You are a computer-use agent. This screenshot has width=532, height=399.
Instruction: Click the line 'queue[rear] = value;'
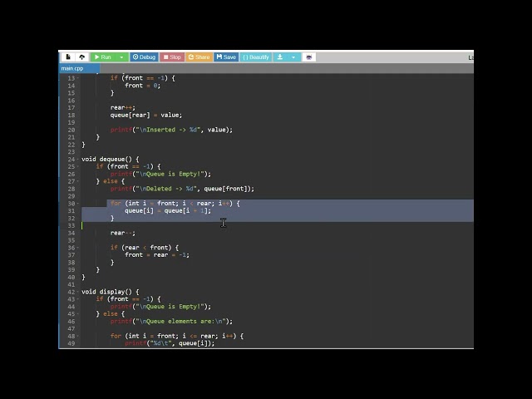[146, 115]
